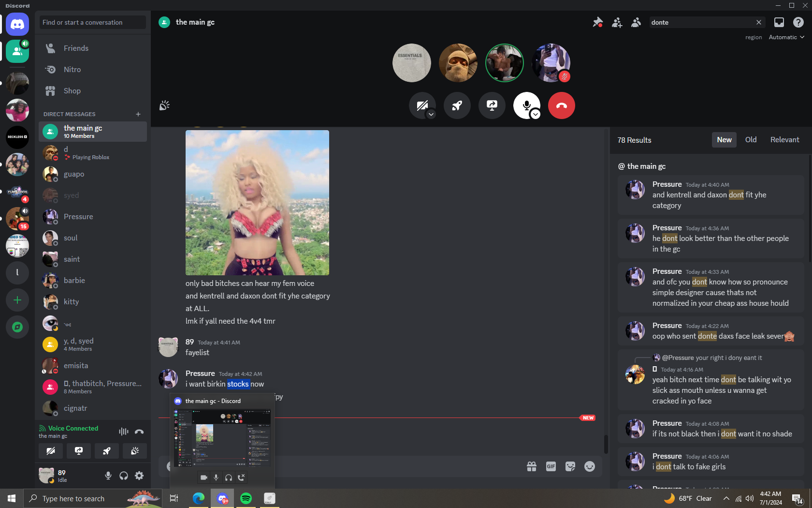The image size is (812, 508).
Task: Open the DM with cignatr
Action: [x=93, y=408]
